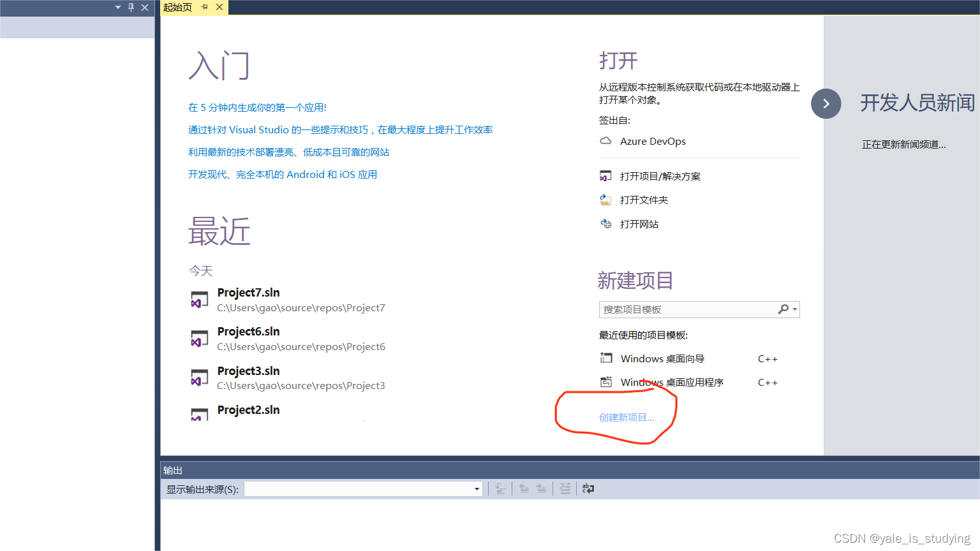This screenshot has width=980, height=551.
Task: Click path C:\Users\gao\source\repos\Project3
Action: (x=301, y=386)
